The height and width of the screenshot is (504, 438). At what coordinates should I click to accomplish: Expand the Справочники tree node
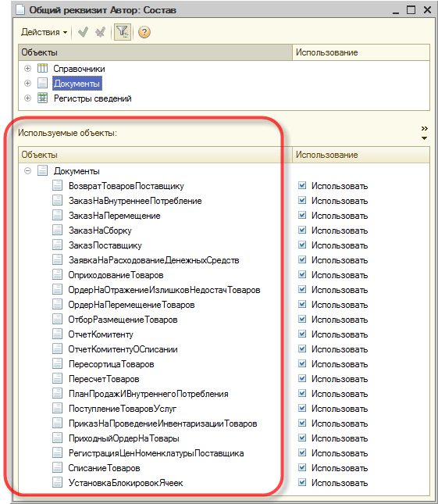click(x=28, y=69)
